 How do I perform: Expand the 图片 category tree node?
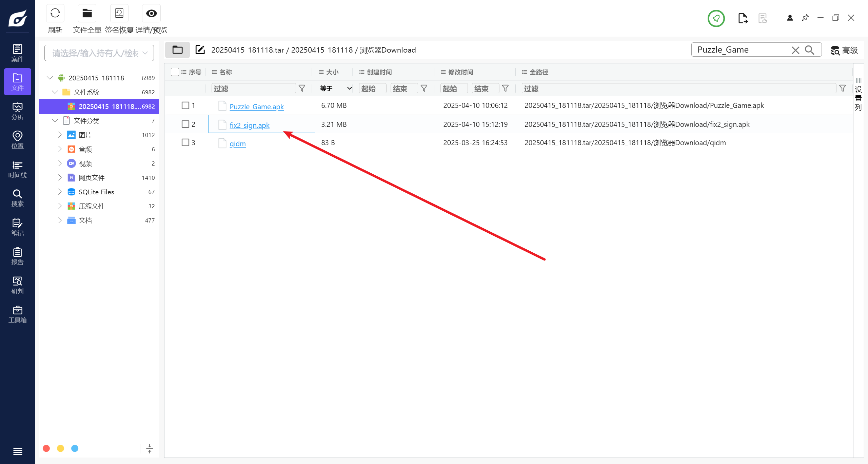point(60,135)
